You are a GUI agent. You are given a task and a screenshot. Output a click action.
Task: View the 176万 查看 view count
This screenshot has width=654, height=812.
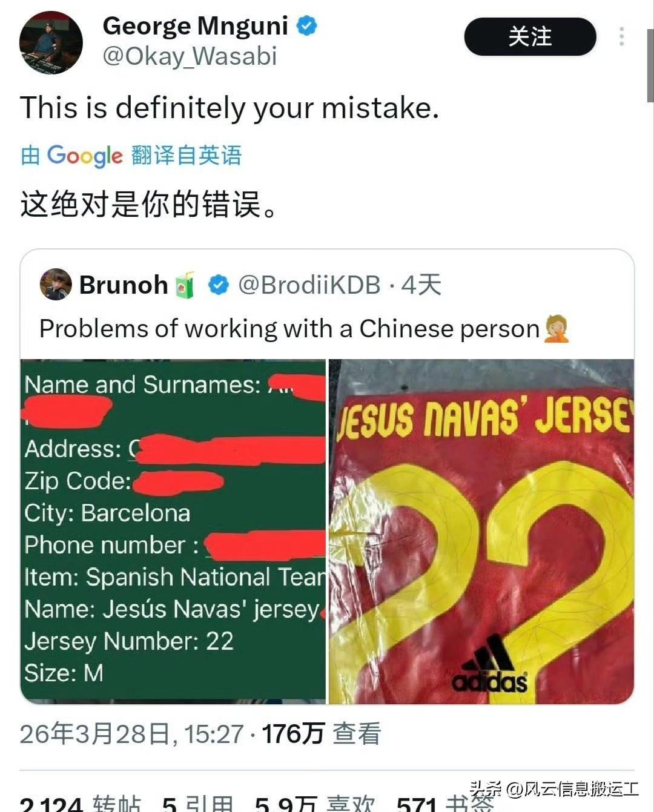pos(322,734)
